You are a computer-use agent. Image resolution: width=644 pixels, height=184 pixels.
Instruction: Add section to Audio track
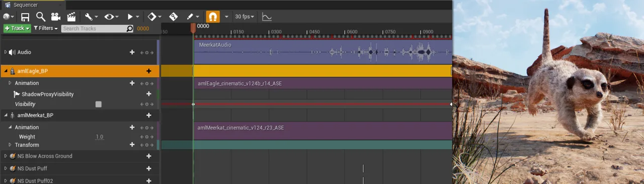132,52
